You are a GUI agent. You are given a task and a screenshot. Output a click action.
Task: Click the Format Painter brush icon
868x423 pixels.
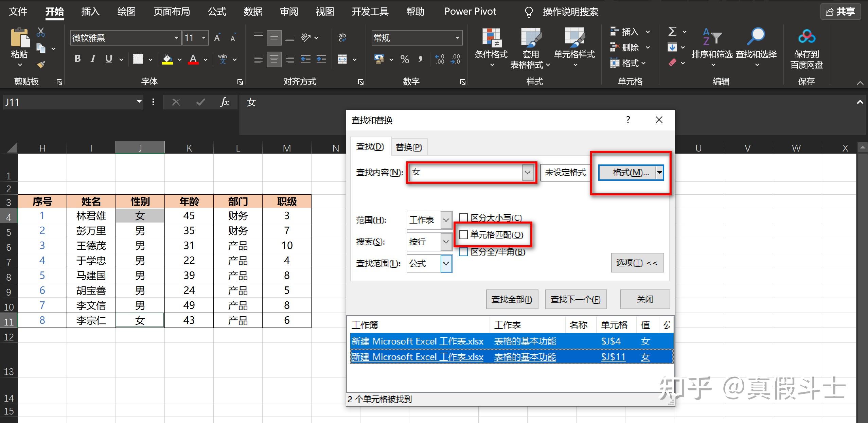point(41,64)
